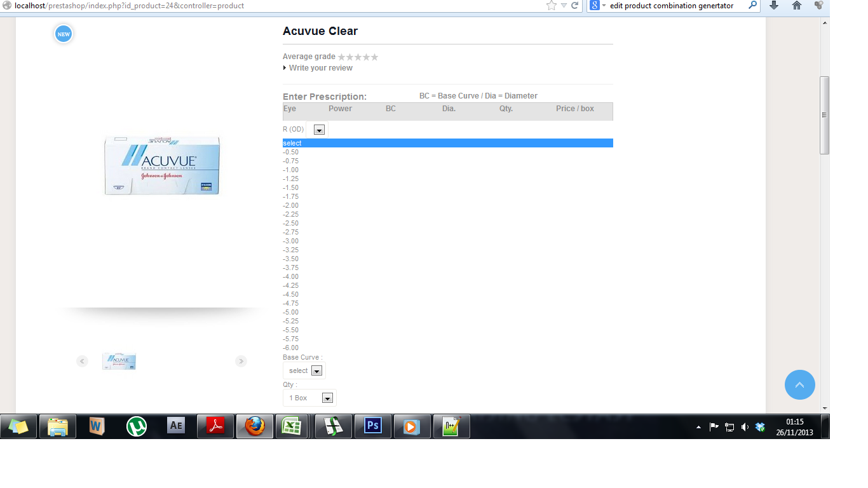Click the Price / box column header
This screenshot has height=488, width=868.
[x=575, y=109]
